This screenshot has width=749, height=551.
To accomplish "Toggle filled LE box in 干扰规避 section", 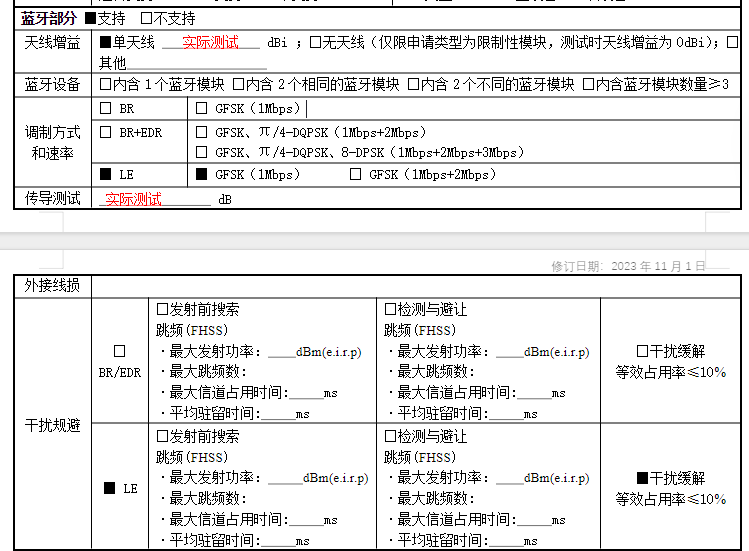I will (x=109, y=488).
